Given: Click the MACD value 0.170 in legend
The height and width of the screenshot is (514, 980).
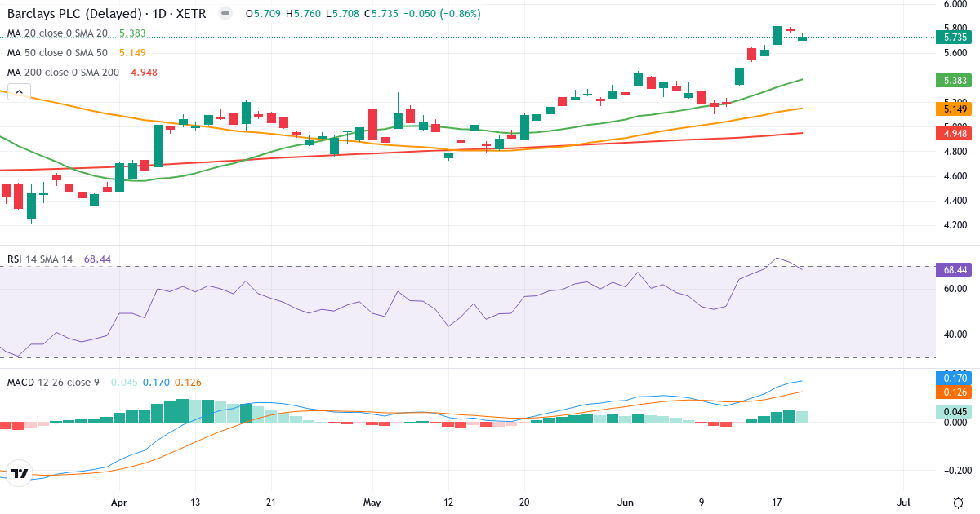Looking at the screenshot, I should coord(156,383).
